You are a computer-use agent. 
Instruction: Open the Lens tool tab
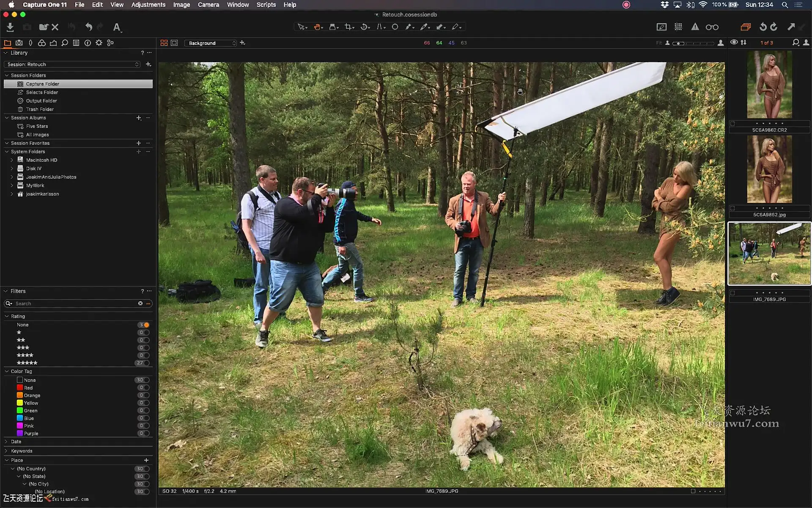(x=30, y=43)
